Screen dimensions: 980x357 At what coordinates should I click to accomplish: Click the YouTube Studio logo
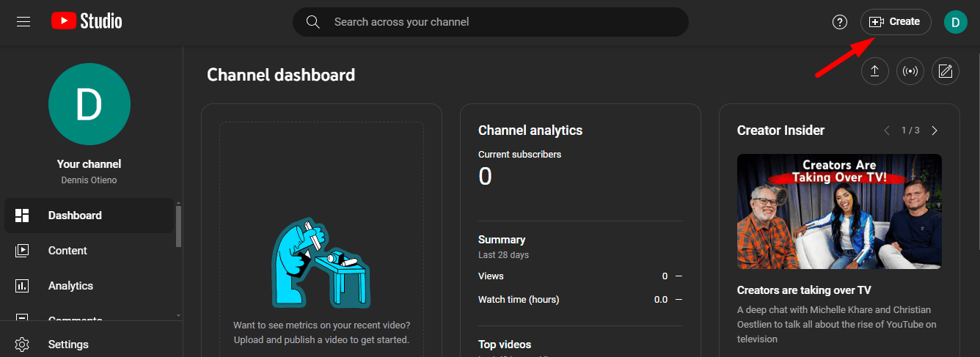click(87, 22)
